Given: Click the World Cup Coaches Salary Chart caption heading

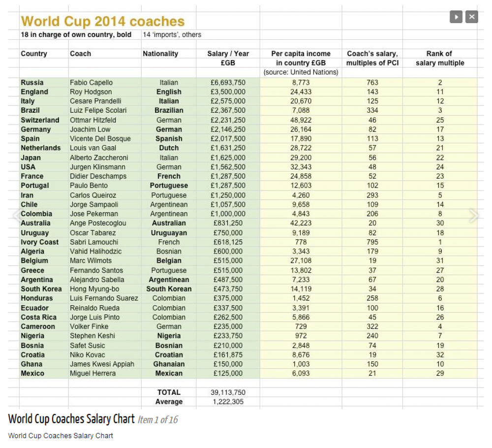Looking at the screenshot, I should (71, 419).
